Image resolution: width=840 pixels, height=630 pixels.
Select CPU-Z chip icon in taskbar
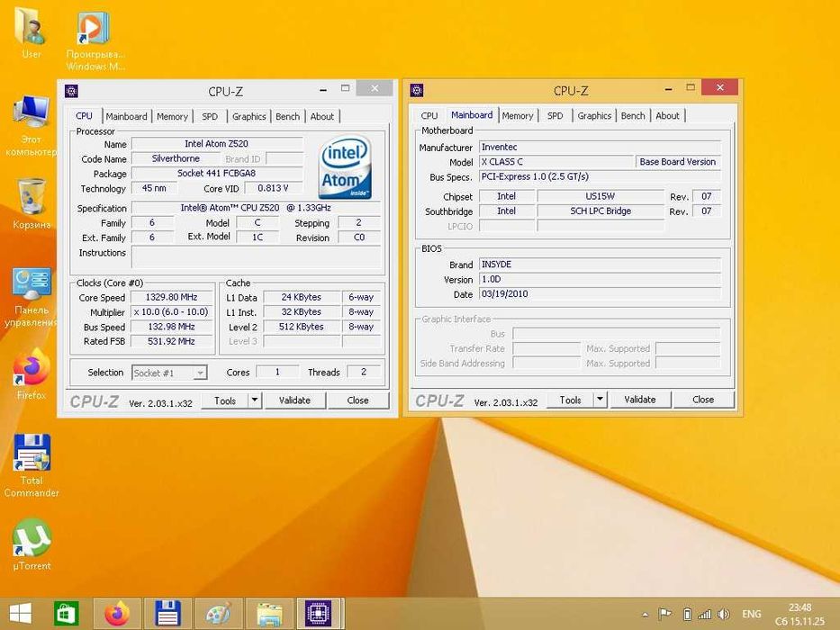point(320,614)
